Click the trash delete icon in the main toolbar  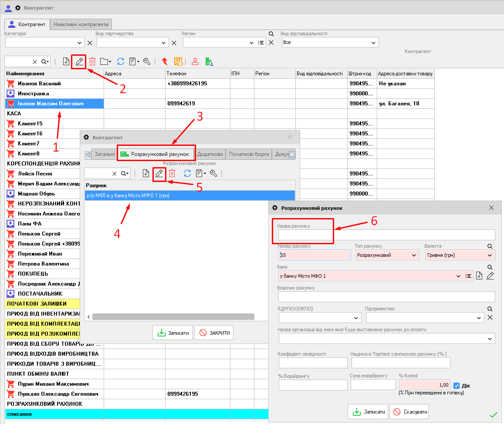coord(92,61)
